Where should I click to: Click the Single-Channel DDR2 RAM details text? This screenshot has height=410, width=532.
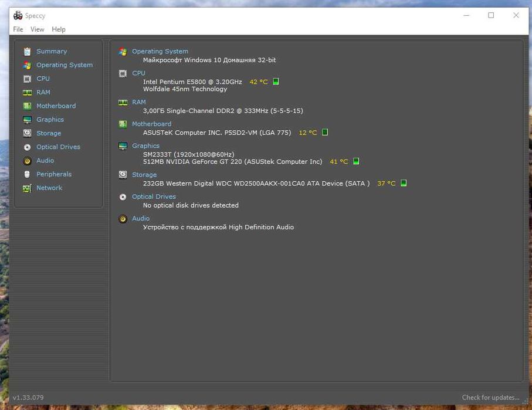[223, 111]
